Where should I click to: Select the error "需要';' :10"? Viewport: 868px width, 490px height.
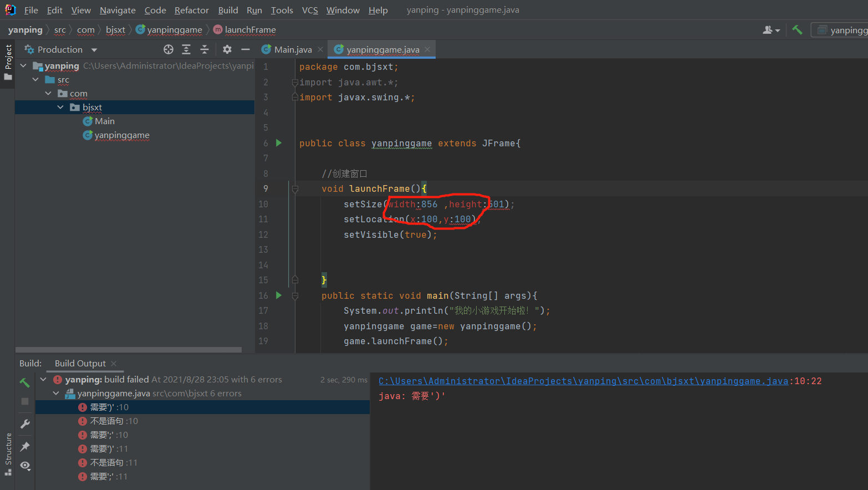202,435
